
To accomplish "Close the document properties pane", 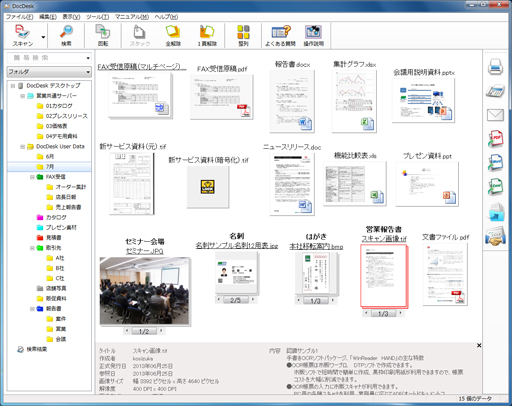I will point(479,345).
